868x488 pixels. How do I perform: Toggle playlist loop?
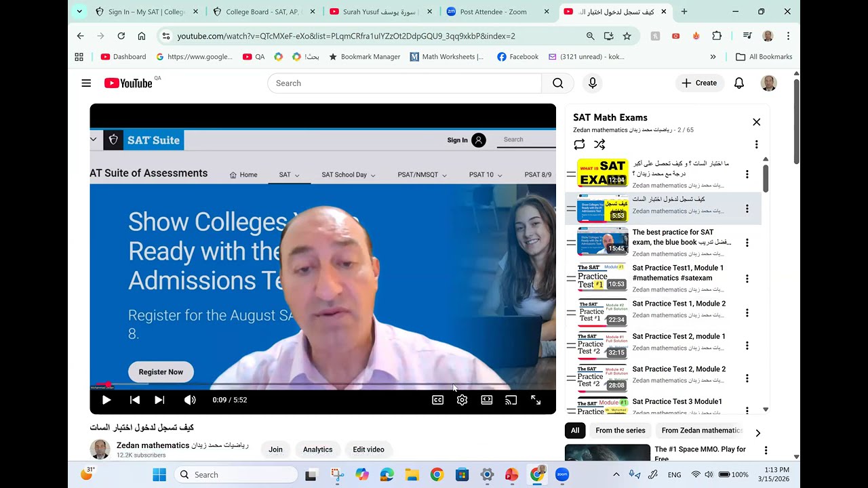[x=579, y=144]
